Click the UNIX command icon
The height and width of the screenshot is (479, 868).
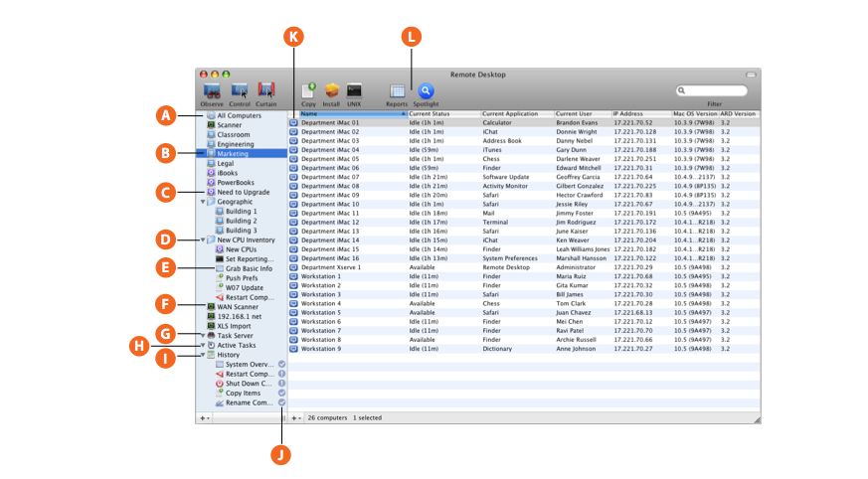pos(354,91)
